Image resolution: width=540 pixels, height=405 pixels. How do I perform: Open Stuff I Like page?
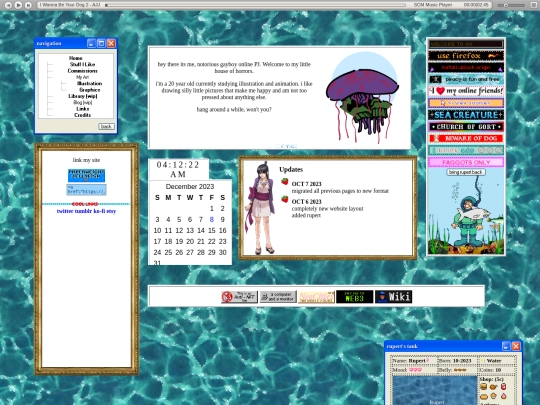coord(82,64)
